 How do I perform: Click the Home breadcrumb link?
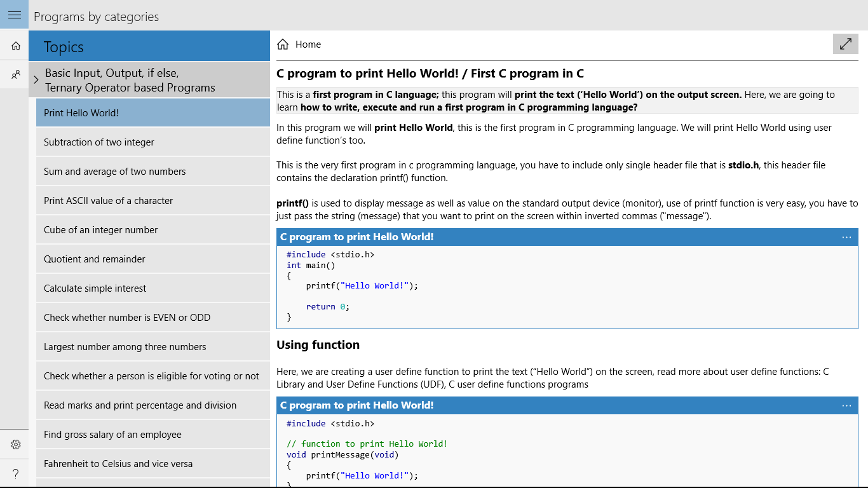click(x=308, y=44)
